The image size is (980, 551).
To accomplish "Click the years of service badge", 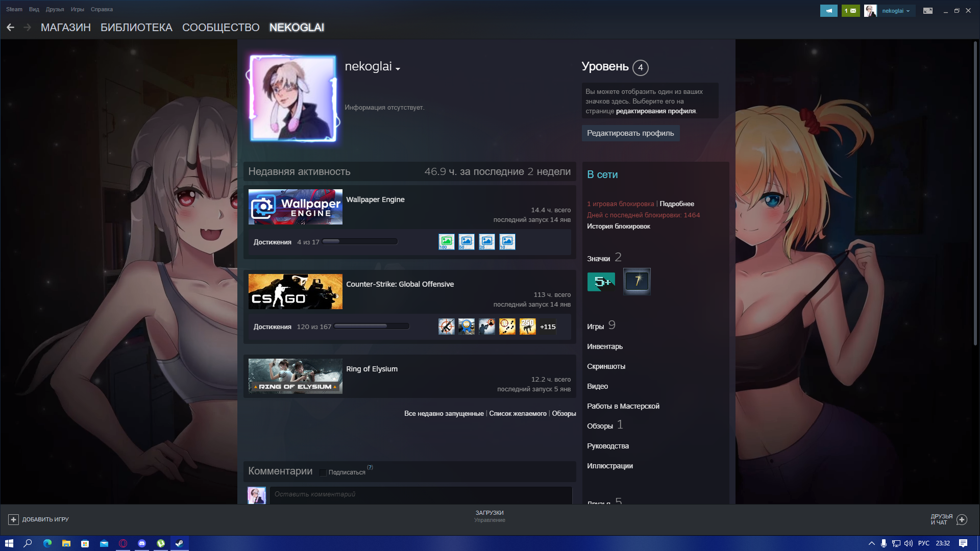I will [x=637, y=282].
